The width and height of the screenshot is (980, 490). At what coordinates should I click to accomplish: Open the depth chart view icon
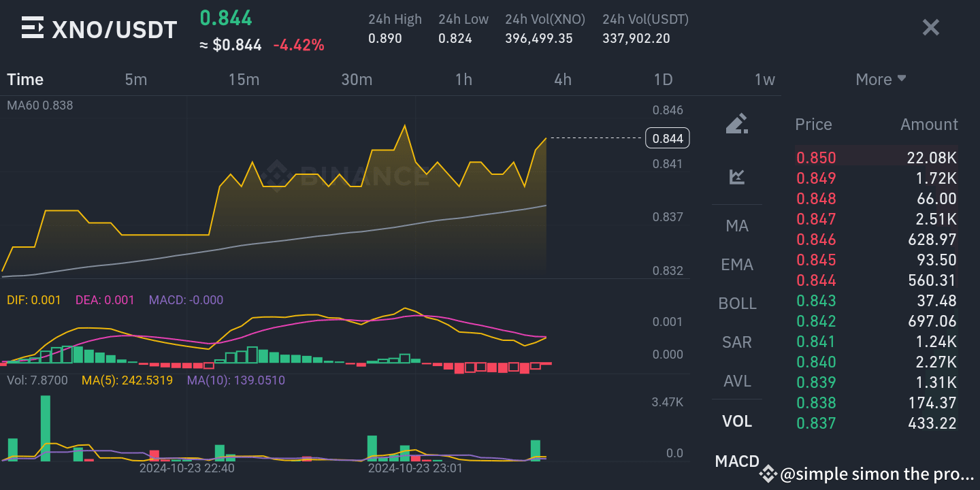click(x=737, y=177)
